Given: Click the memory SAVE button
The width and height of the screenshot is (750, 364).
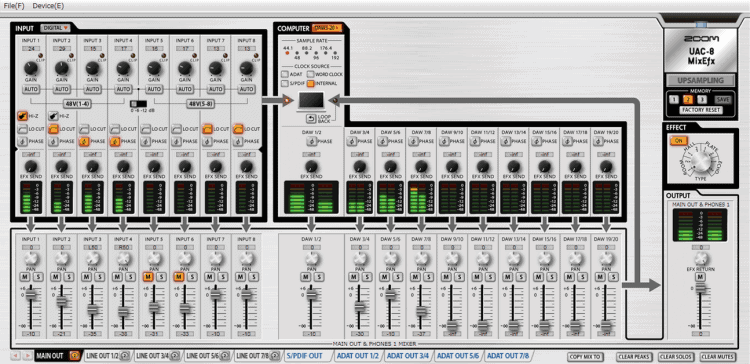Looking at the screenshot, I should coord(723,99).
